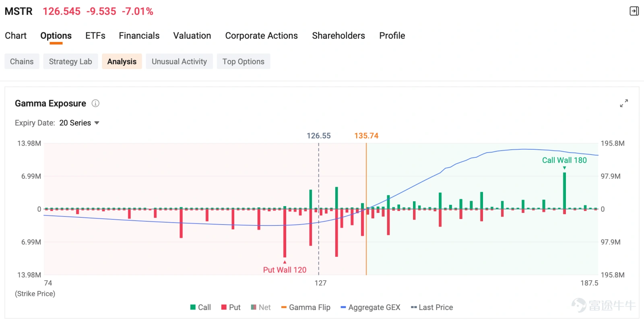The width and height of the screenshot is (644, 320).
Task: Click the collapse panel icon at top right
Action: tap(634, 11)
